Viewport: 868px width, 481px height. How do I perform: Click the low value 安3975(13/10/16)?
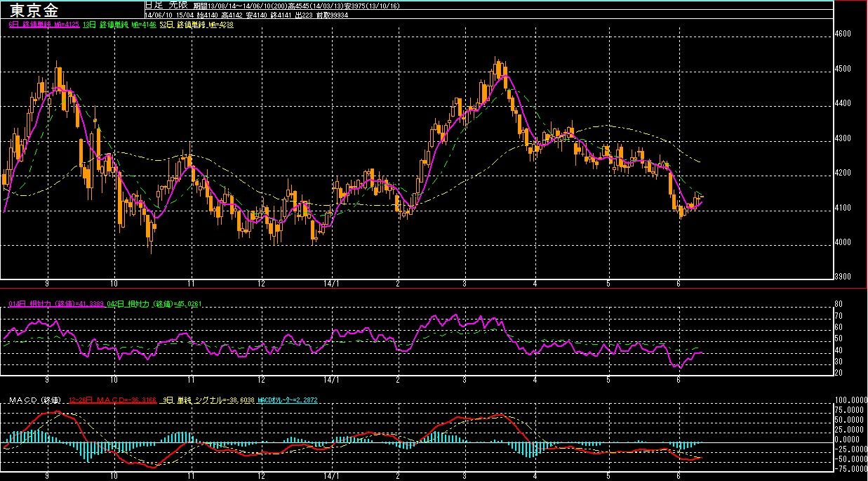coord(372,5)
